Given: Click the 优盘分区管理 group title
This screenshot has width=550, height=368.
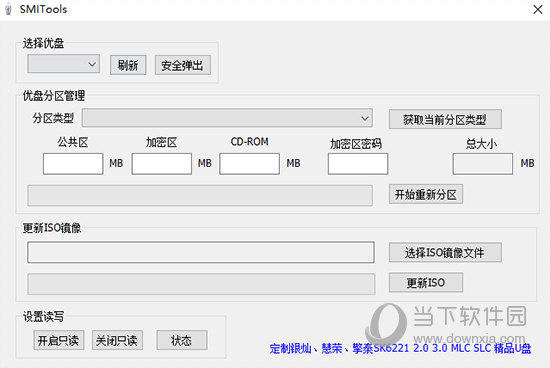Looking at the screenshot, I should click(x=54, y=95).
